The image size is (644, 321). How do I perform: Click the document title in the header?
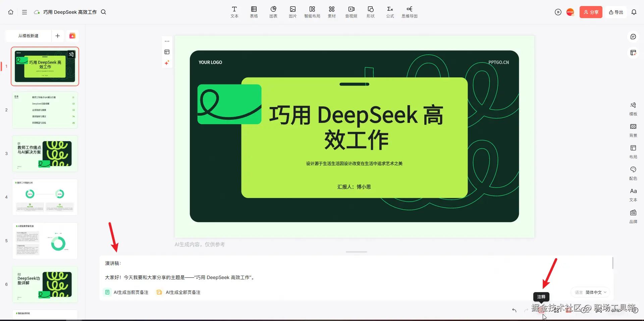[x=70, y=12]
